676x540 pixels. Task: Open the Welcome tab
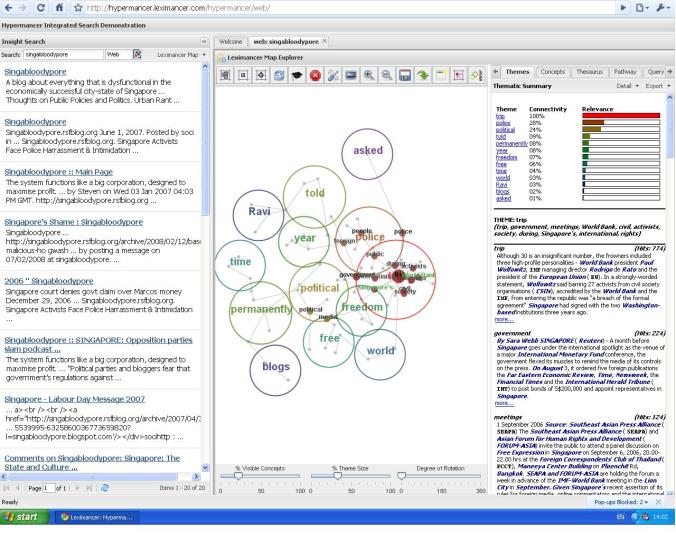tap(231, 41)
